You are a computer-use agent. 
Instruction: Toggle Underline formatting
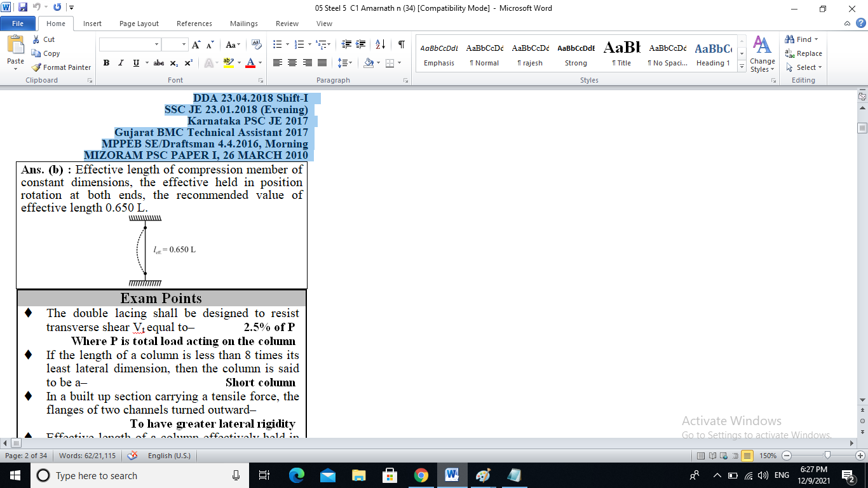136,63
